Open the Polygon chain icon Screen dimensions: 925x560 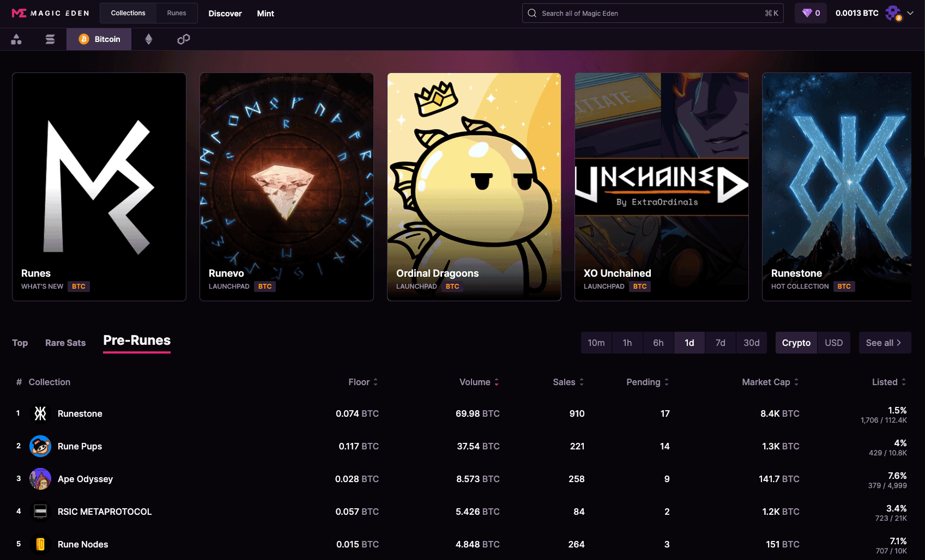pyautogui.click(x=183, y=39)
